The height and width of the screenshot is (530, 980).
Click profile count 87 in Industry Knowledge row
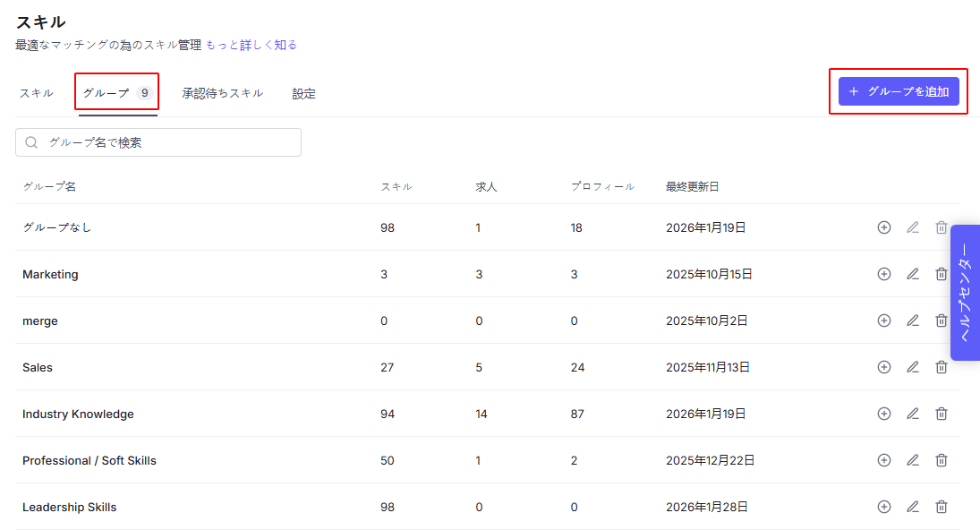coord(577,414)
